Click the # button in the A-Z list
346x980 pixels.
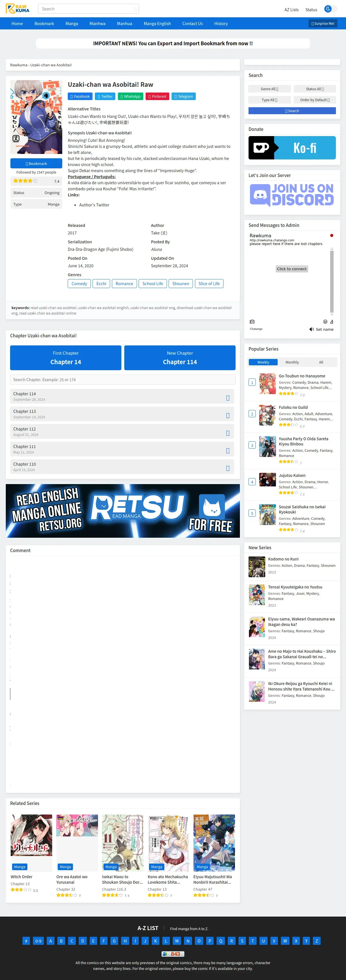pos(26,941)
